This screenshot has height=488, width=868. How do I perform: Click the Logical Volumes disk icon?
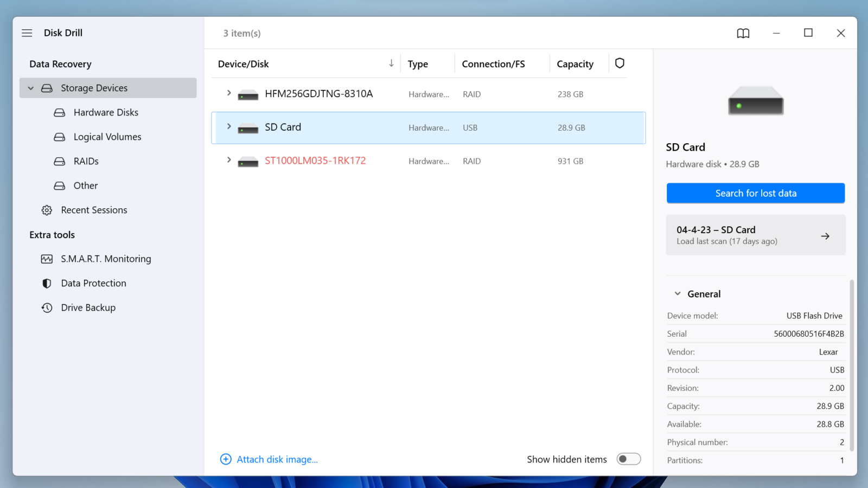point(59,137)
